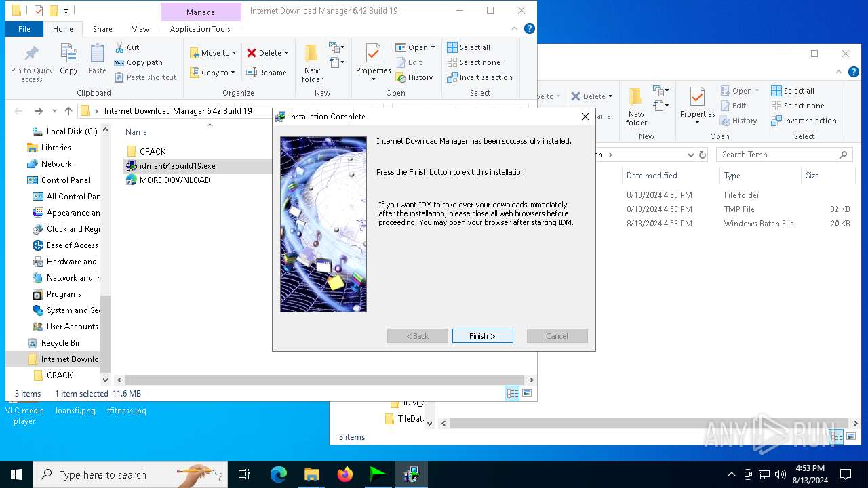The height and width of the screenshot is (488, 868).
Task: Open Microsoft Edge from taskbar
Action: click(279, 474)
